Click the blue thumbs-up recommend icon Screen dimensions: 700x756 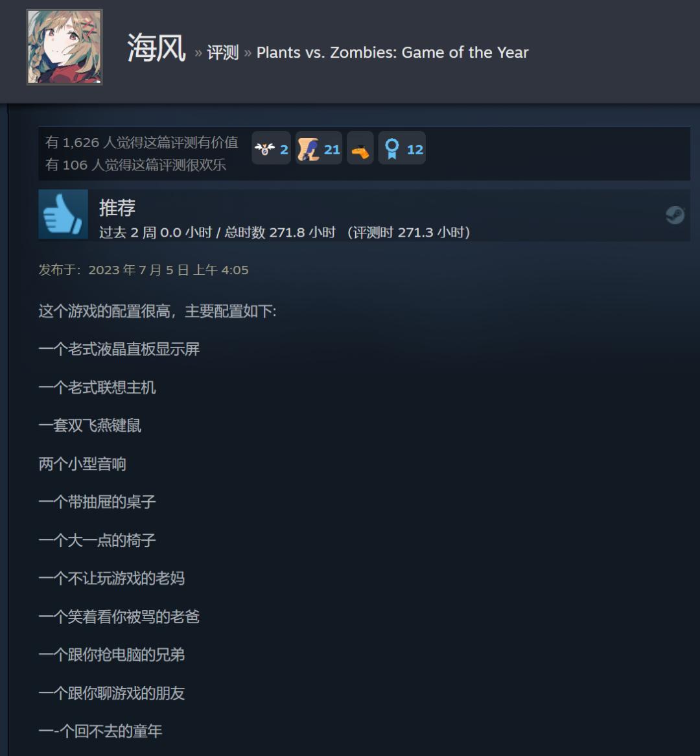63,214
